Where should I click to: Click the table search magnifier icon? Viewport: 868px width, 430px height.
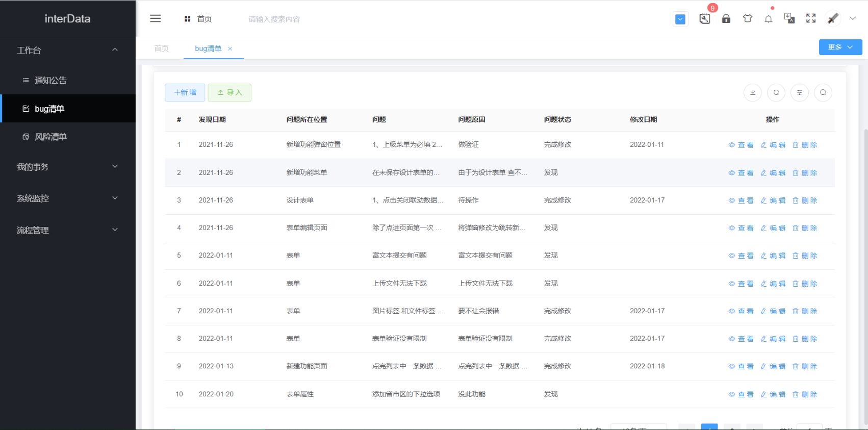coord(823,92)
